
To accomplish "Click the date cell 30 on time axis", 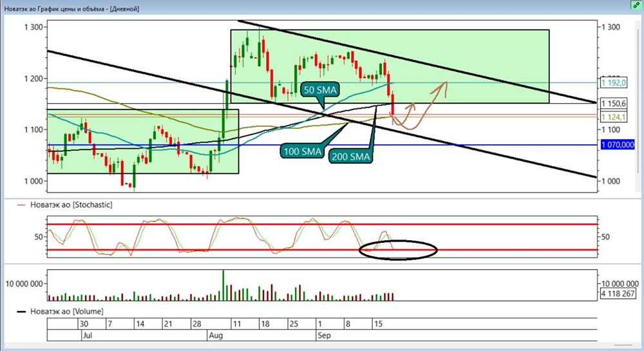I will tap(84, 323).
